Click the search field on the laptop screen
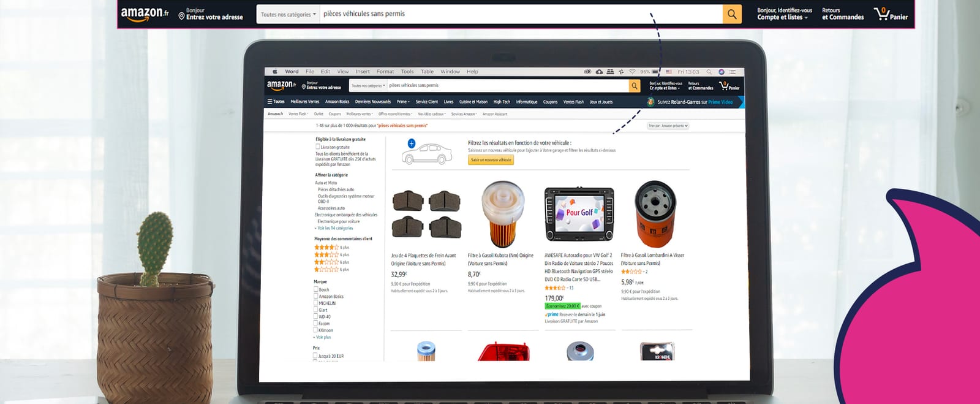Image resolution: width=980 pixels, height=404 pixels. tap(508, 86)
